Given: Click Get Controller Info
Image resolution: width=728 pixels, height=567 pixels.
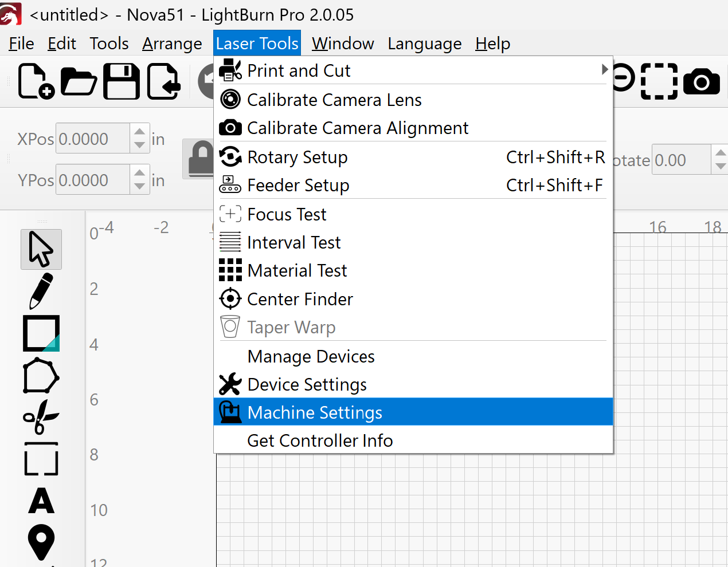Looking at the screenshot, I should click(x=320, y=440).
